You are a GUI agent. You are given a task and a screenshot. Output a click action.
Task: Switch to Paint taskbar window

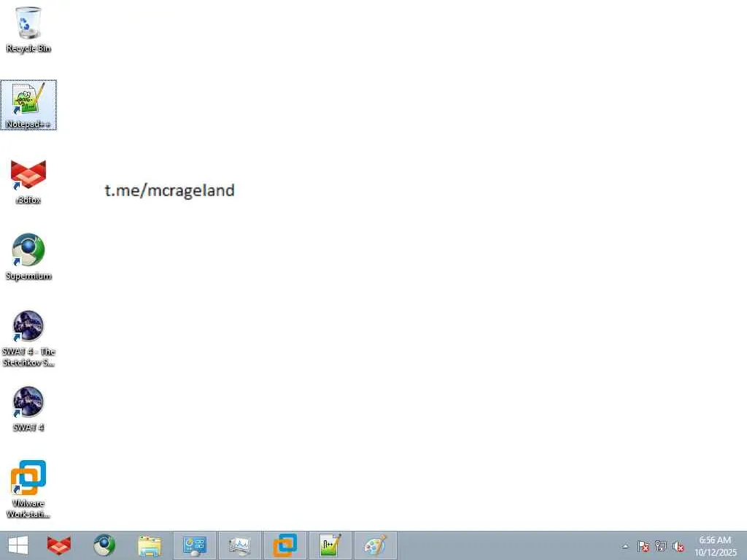(376, 545)
